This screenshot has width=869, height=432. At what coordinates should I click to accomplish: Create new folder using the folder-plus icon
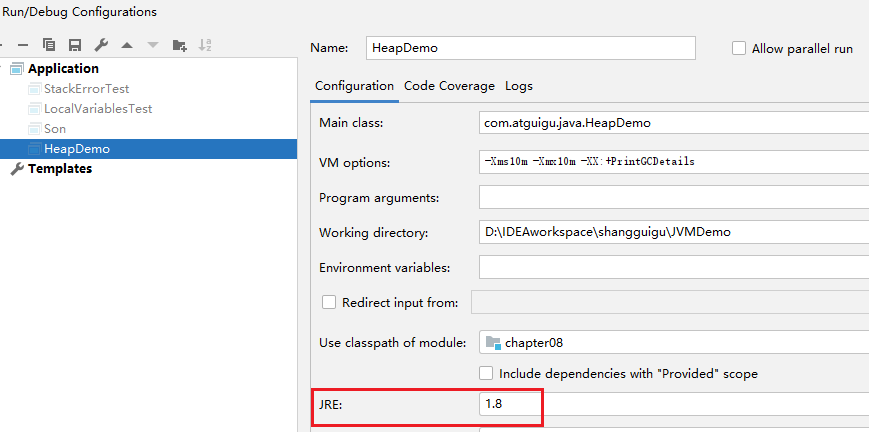click(180, 45)
